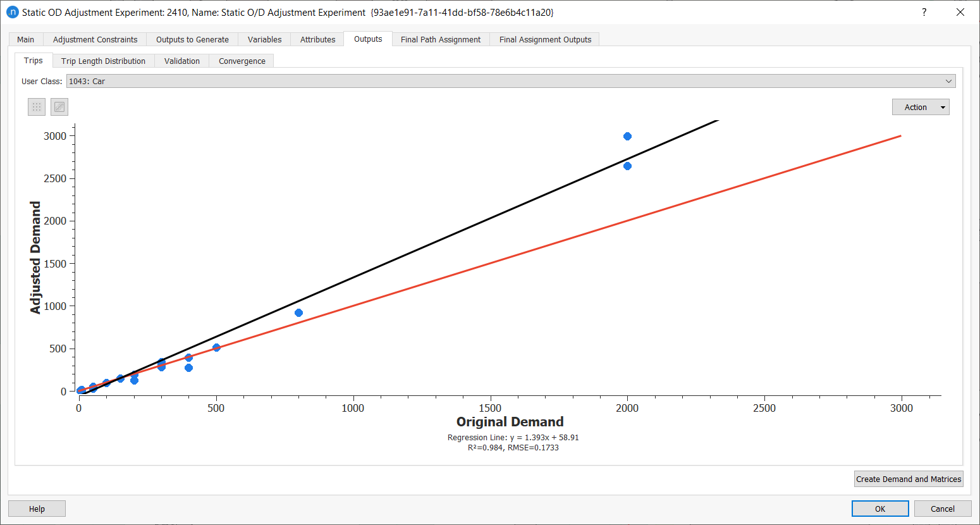The height and width of the screenshot is (525, 980).
Task: Switch to the Main tab
Action: 26,39
